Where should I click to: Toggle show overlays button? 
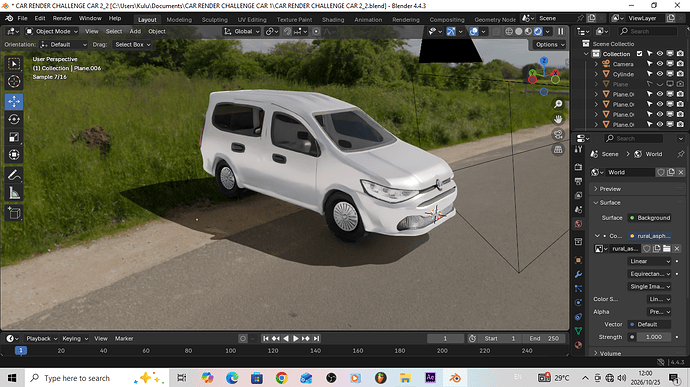(x=474, y=31)
